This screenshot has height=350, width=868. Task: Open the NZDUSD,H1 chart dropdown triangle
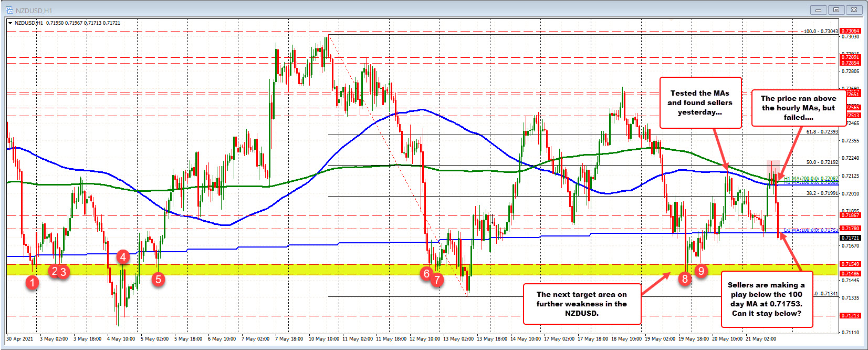point(10,23)
